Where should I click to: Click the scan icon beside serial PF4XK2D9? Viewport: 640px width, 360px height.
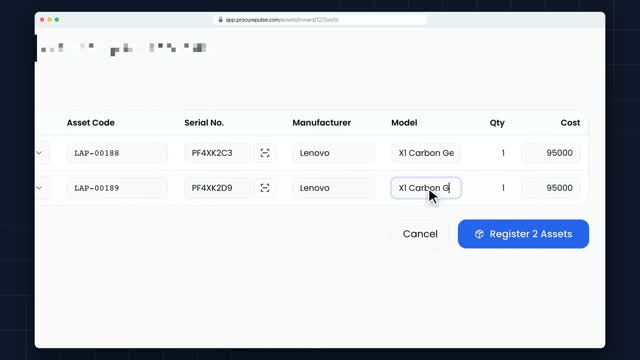click(x=265, y=188)
